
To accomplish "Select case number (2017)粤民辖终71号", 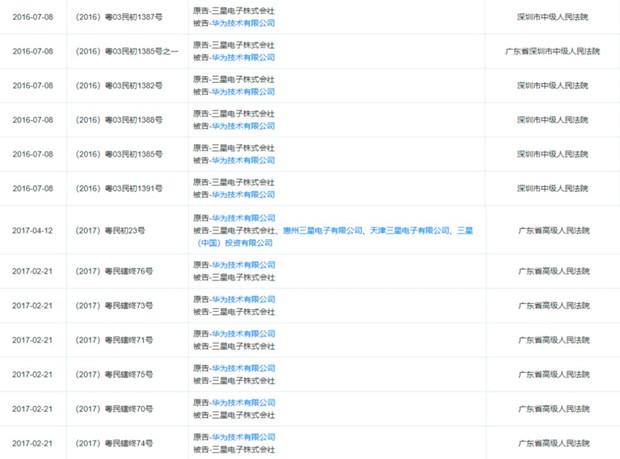I will coord(114,340).
